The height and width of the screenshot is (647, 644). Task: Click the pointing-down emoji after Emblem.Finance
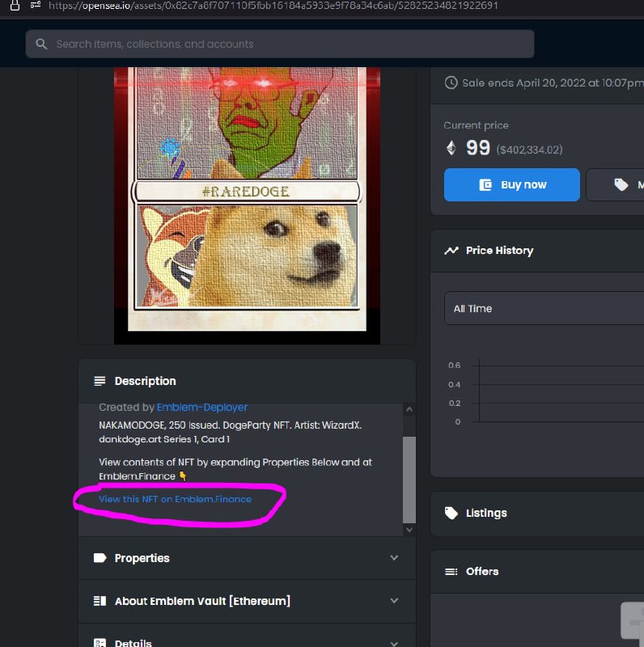click(x=183, y=476)
